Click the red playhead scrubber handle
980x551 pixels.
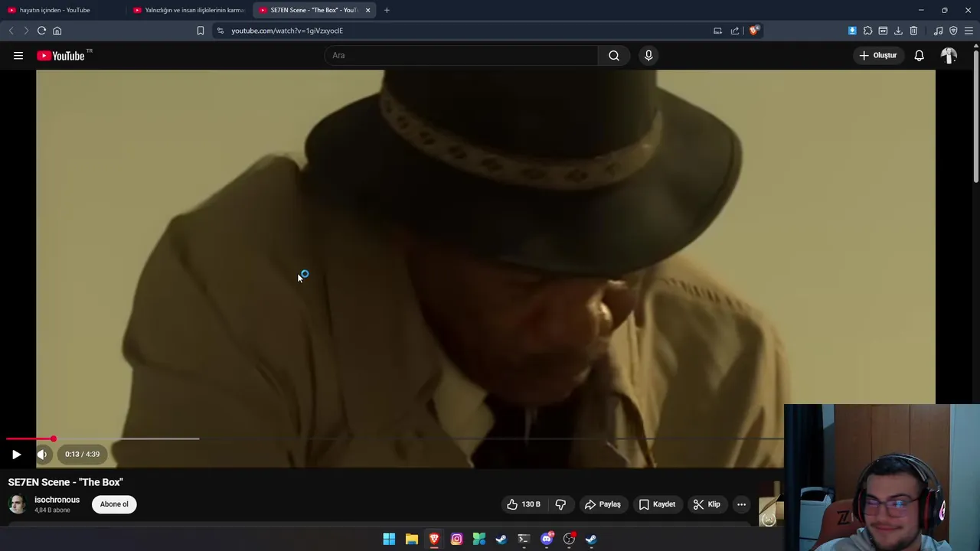point(53,439)
